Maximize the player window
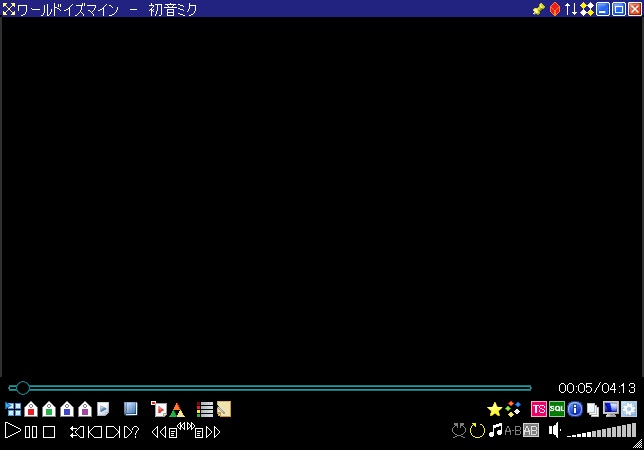The image size is (644, 450). (x=619, y=9)
